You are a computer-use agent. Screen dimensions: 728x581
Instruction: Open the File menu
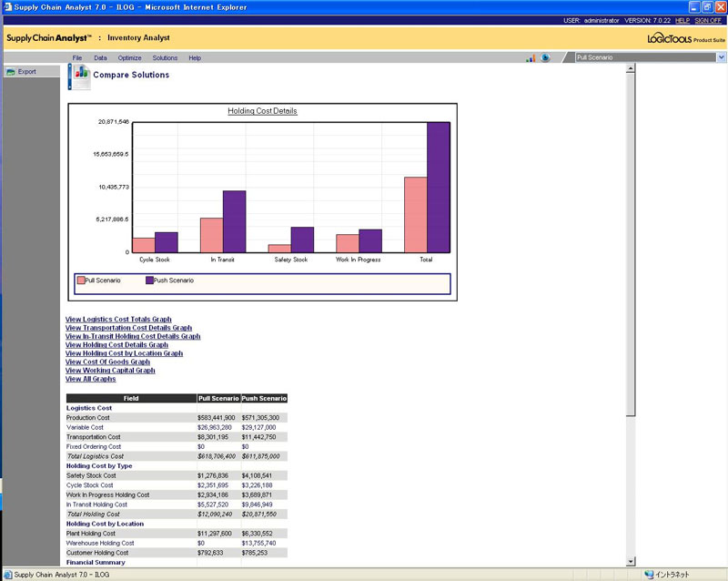click(x=77, y=58)
